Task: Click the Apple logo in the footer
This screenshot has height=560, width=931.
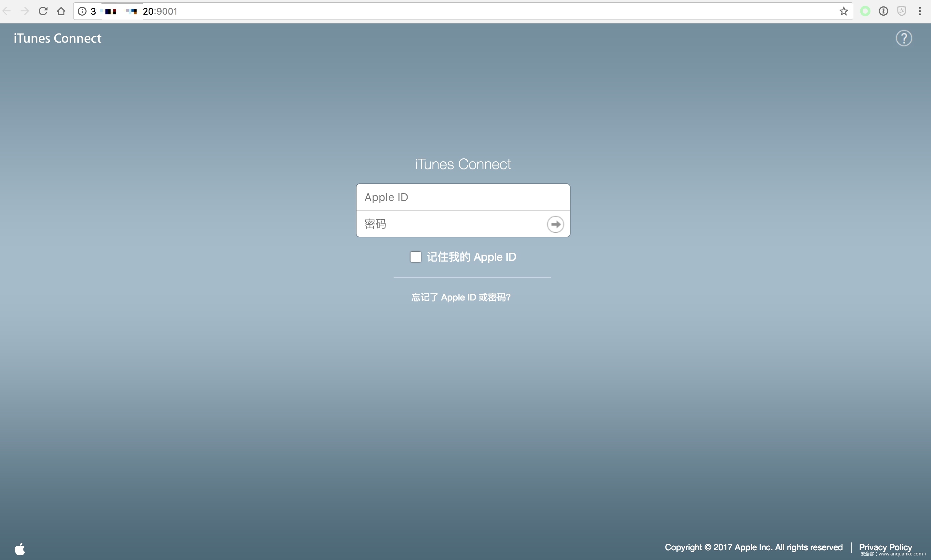Action: click(20, 549)
